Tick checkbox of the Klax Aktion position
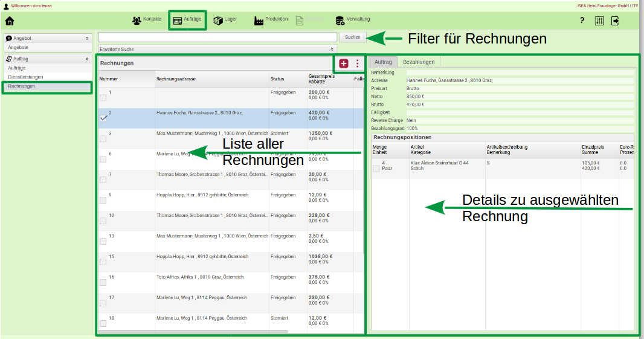The image size is (644, 339). [376, 169]
